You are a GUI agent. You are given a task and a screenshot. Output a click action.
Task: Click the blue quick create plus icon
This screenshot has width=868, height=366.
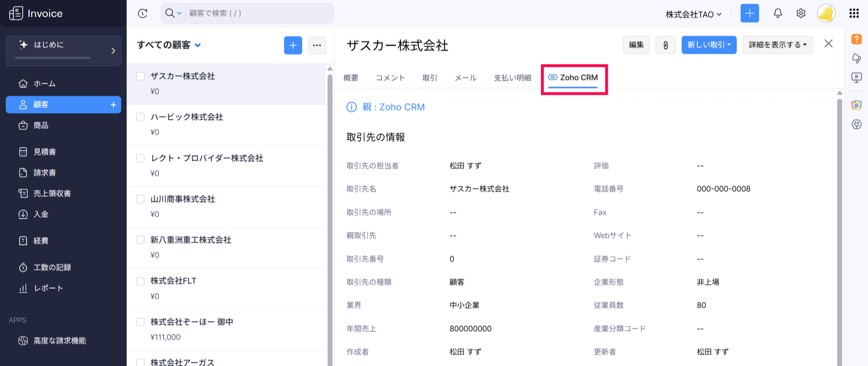[x=749, y=13]
